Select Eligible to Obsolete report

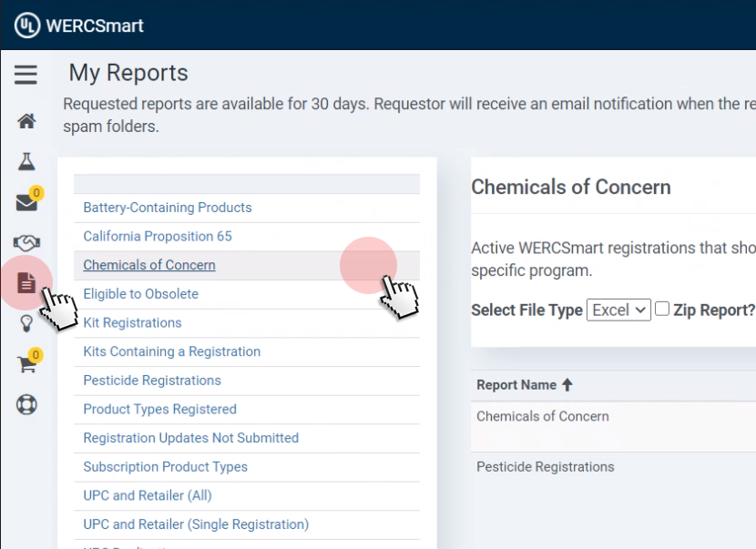click(140, 294)
